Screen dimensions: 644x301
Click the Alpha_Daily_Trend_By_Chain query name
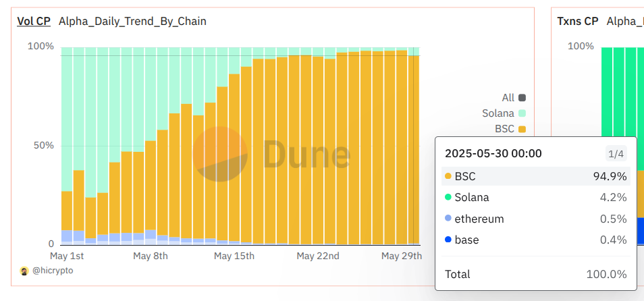(x=132, y=21)
